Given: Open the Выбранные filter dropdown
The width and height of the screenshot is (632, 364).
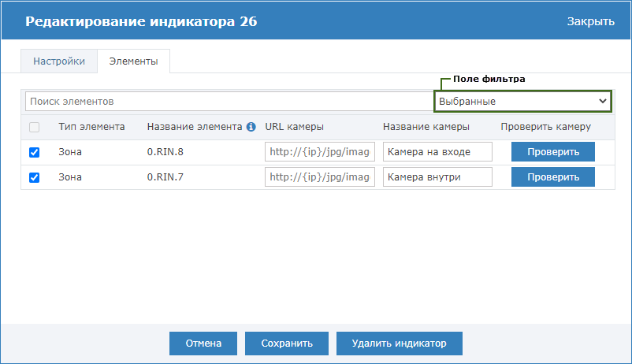Looking at the screenshot, I should 522,102.
